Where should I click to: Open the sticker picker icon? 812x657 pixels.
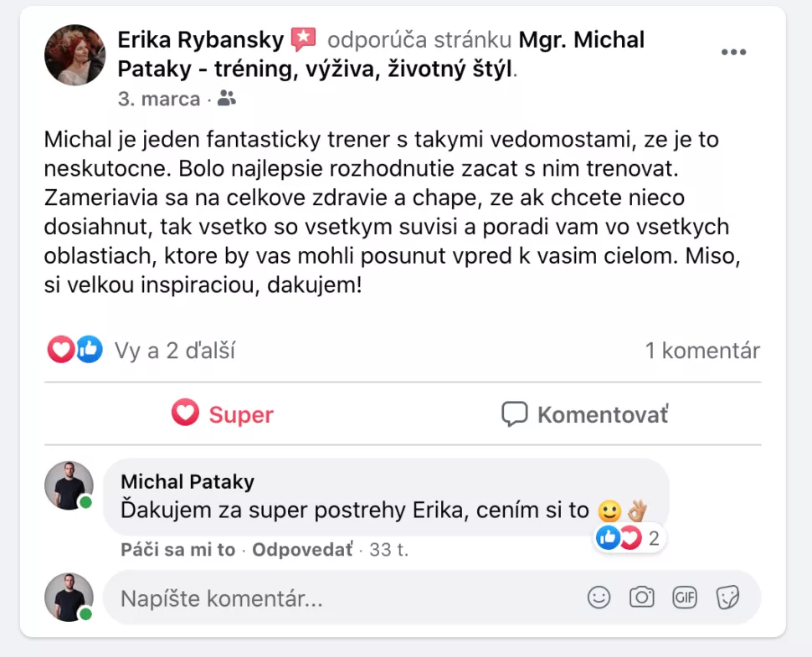pos(727,598)
